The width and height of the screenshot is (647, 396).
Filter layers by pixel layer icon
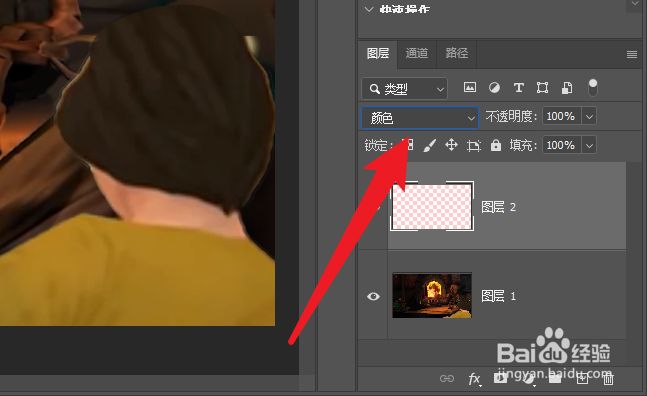coord(470,87)
